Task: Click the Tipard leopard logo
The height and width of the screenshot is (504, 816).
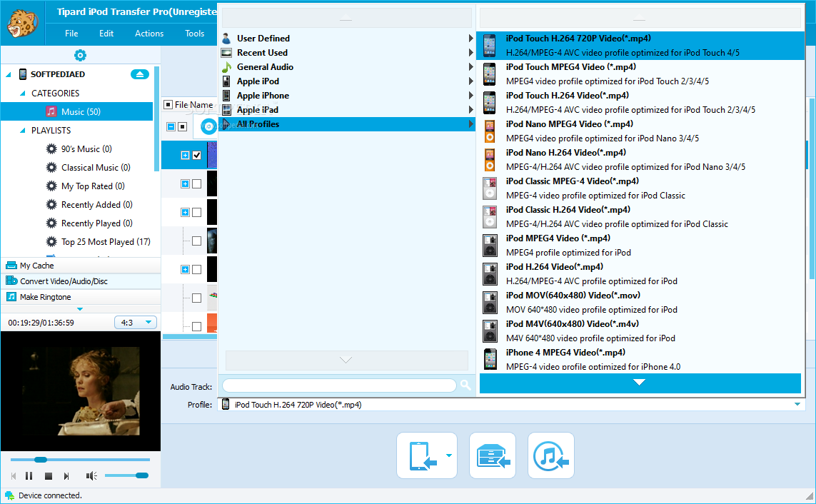Action: 22,23
